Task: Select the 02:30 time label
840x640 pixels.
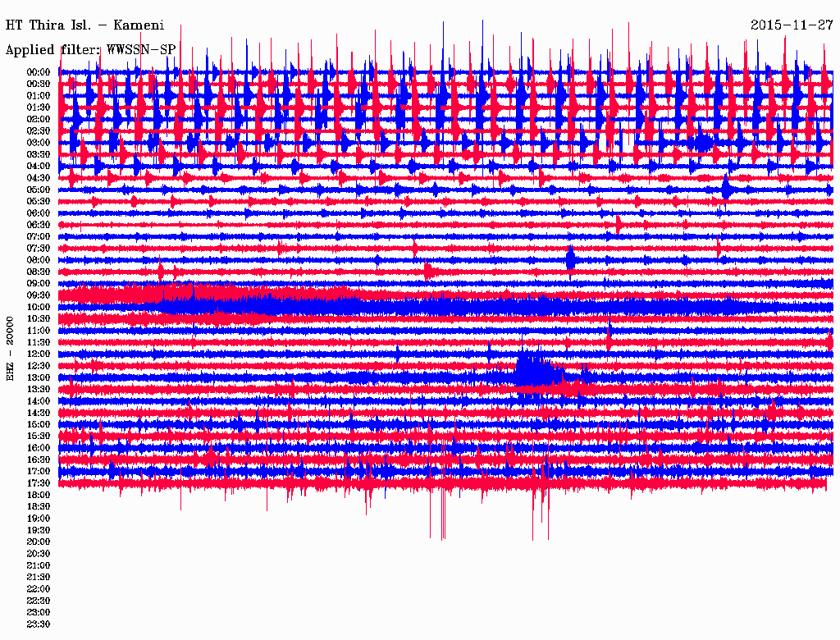Action: pos(39,130)
